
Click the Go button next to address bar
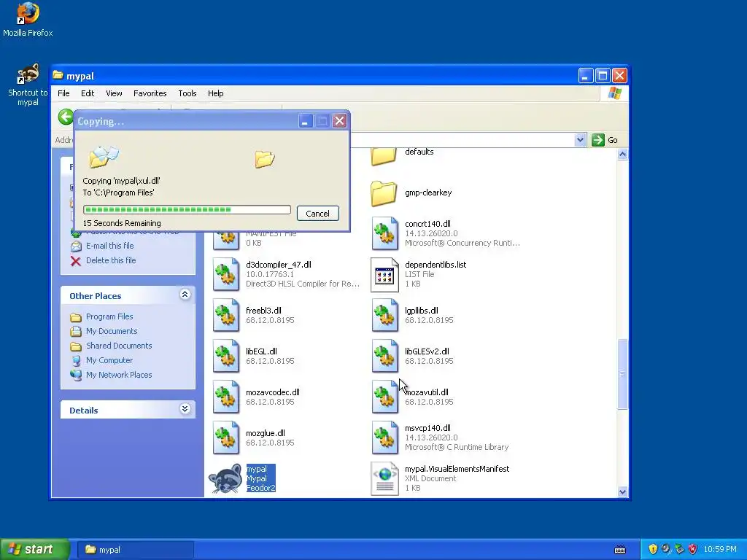point(605,140)
